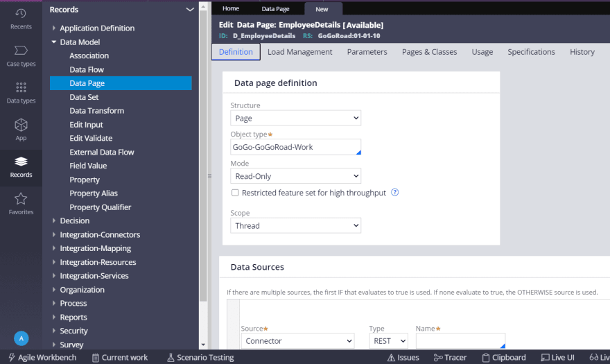Screen dimensions: 610x364
Task: Enable Restricted feature set for high throughput
Action: (235, 193)
